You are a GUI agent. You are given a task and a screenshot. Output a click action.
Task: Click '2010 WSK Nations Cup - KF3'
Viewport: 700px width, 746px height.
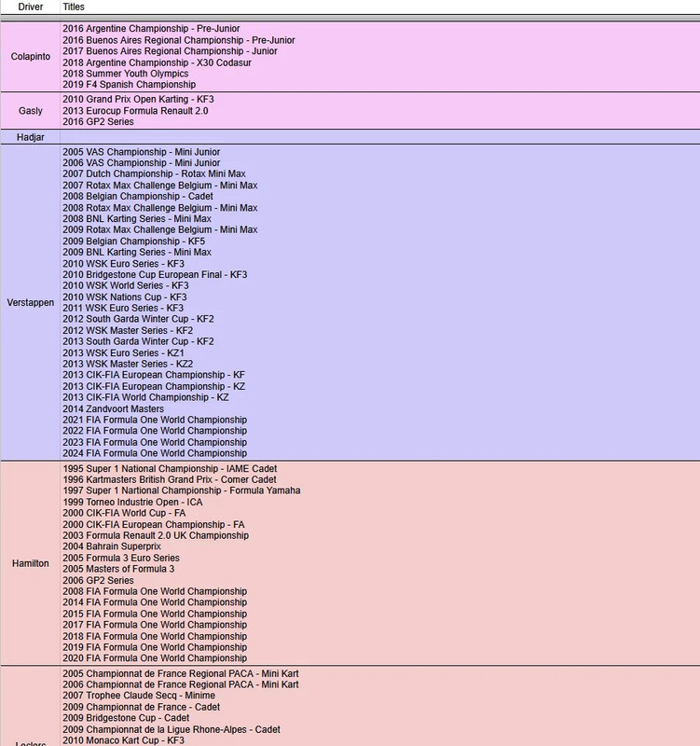coord(125,297)
